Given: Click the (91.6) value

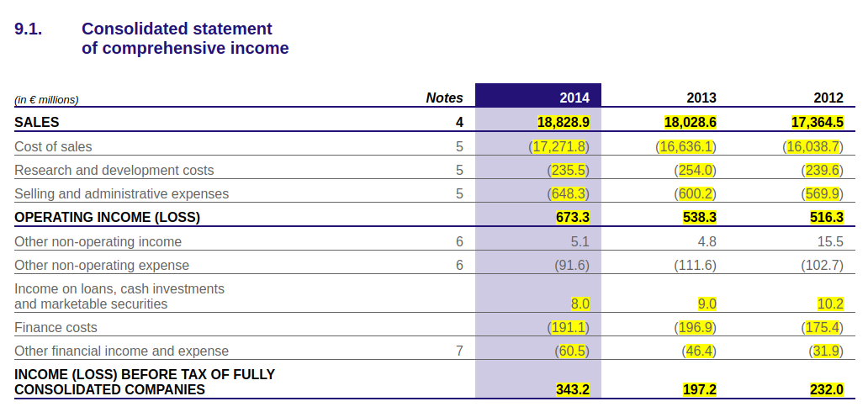Looking at the screenshot, I should (572, 265).
